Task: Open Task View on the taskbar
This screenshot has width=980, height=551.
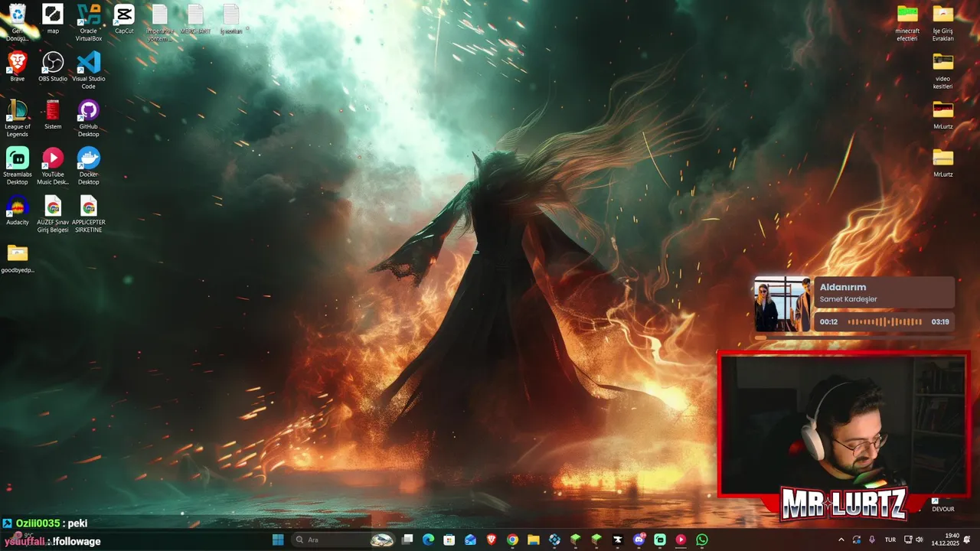Action: tap(408, 540)
